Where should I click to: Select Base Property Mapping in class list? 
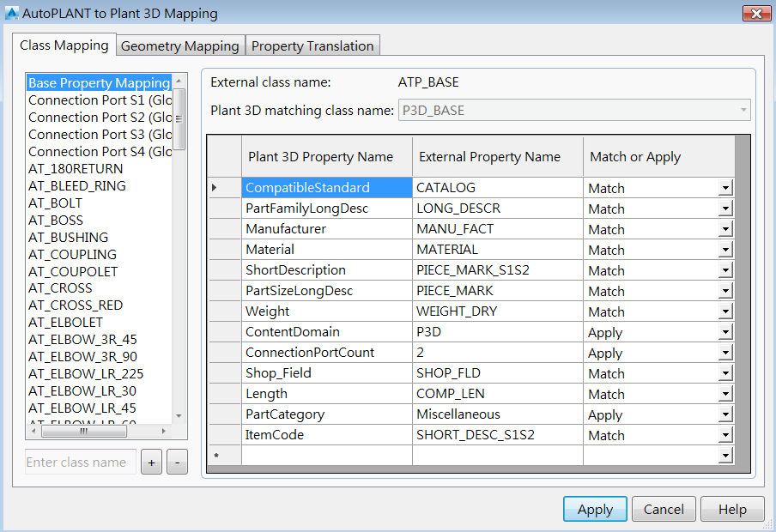coord(99,82)
